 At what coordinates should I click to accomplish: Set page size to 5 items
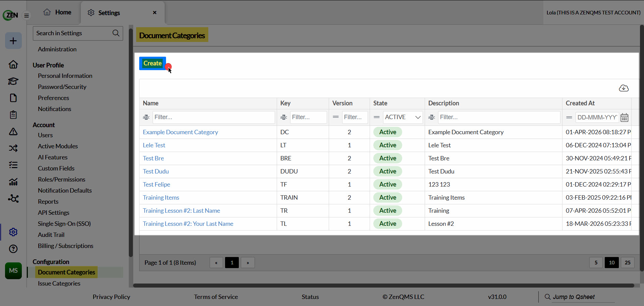[596, 263]
